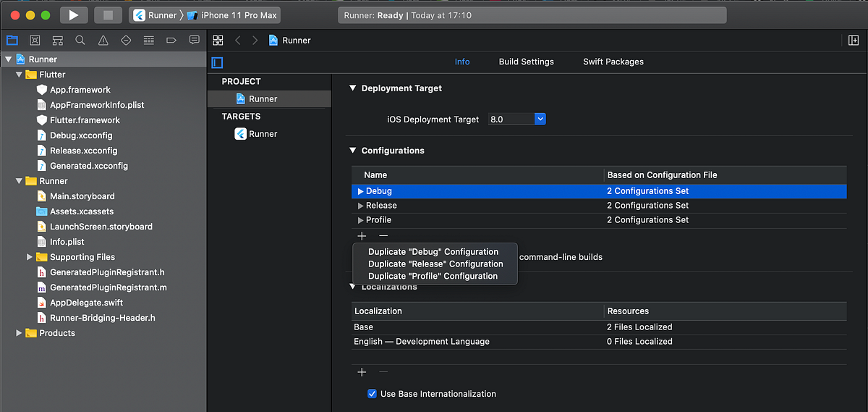Open the Report navigator (speech bubble)
Image resolution: width=868 pixels, height=412 pixels.
194,41
